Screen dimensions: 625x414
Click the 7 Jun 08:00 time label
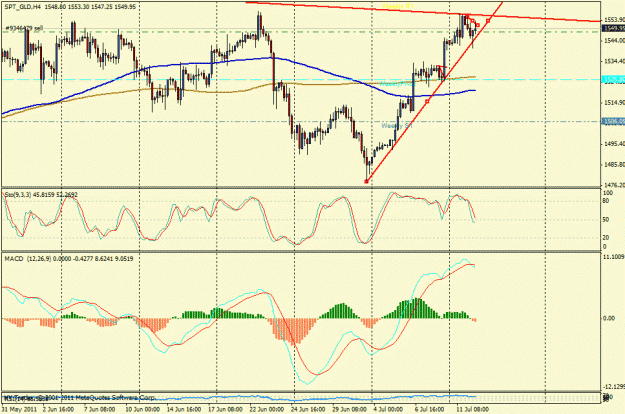point(99,409)
